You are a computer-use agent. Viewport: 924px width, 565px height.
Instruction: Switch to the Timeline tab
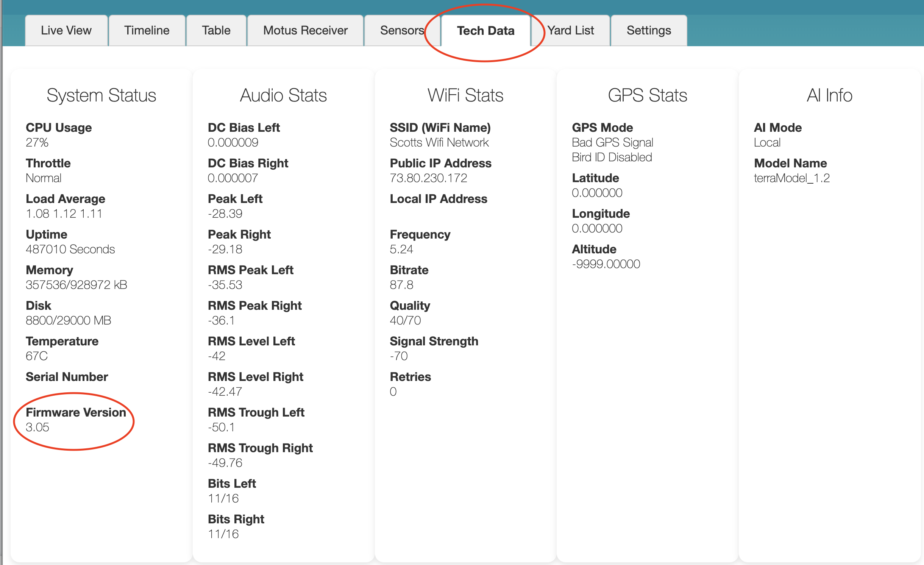(x=147, y=30)
